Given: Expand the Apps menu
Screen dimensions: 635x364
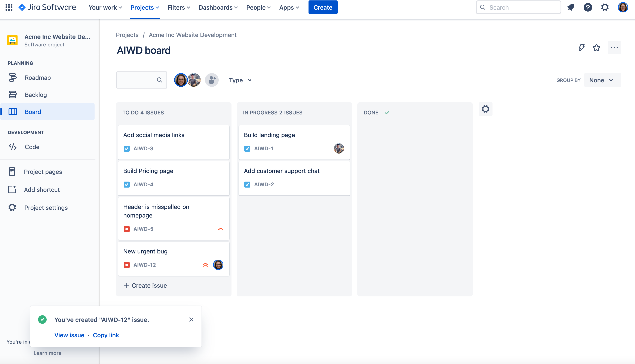Looking at the screenshot, I should 289,7.
